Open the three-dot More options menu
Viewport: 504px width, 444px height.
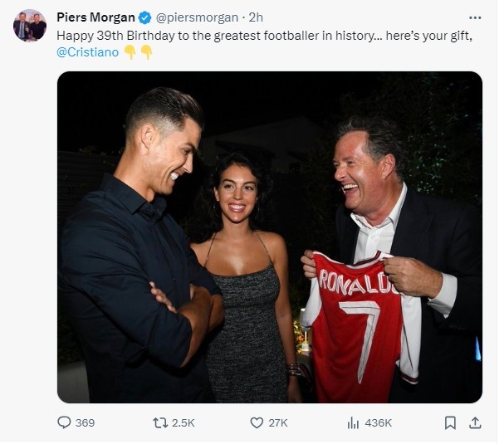coord(475,17)
